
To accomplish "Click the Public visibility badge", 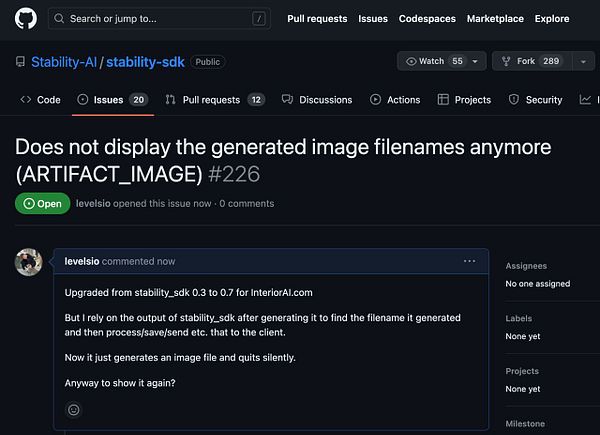I will [208, 62].
